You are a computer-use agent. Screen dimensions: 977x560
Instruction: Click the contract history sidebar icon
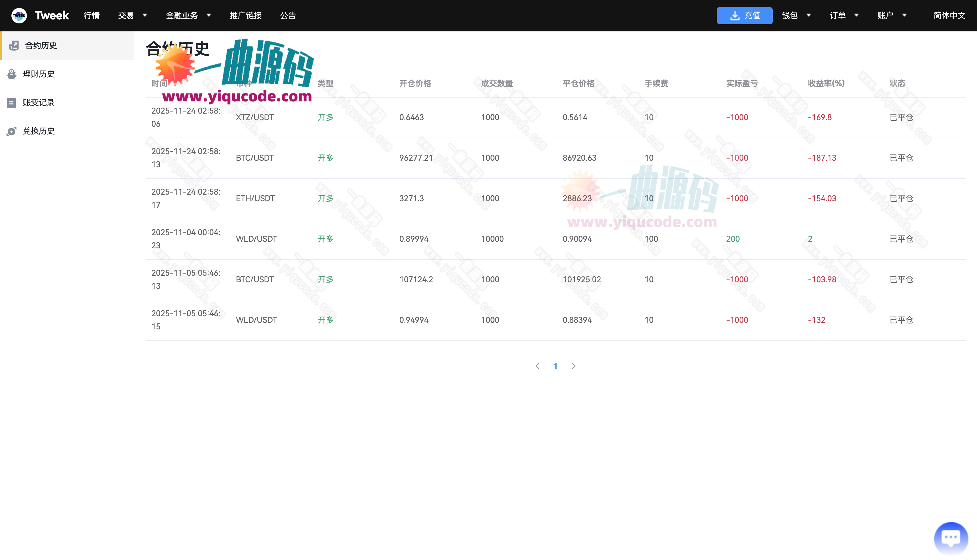[14, 45]
